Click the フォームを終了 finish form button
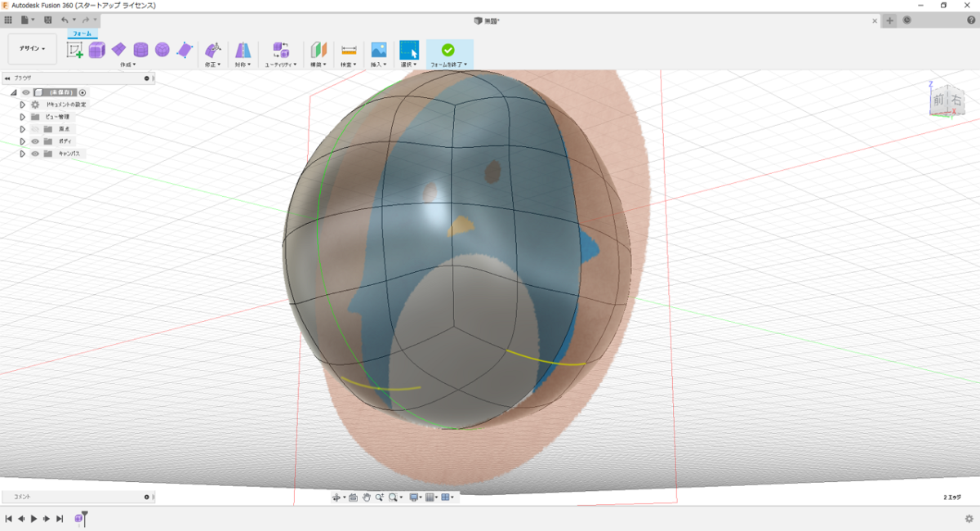 pos(448,54)
